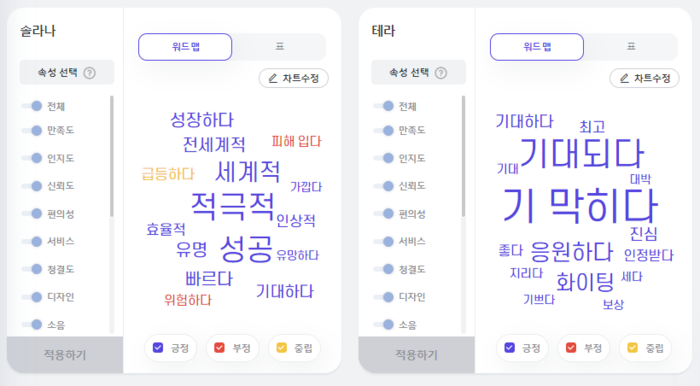Click the pencil icon on 테라 차트수정 button
The image size is (700, 386).
point(625,79)
